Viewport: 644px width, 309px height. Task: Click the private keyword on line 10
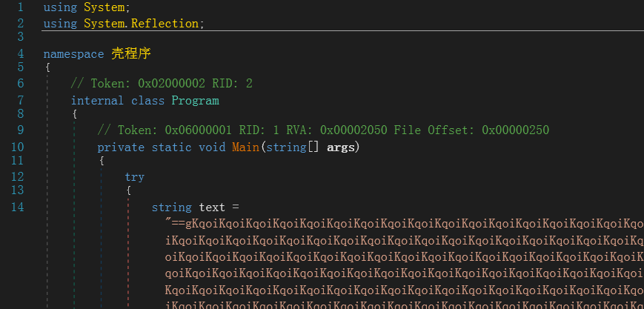[121, 147]
